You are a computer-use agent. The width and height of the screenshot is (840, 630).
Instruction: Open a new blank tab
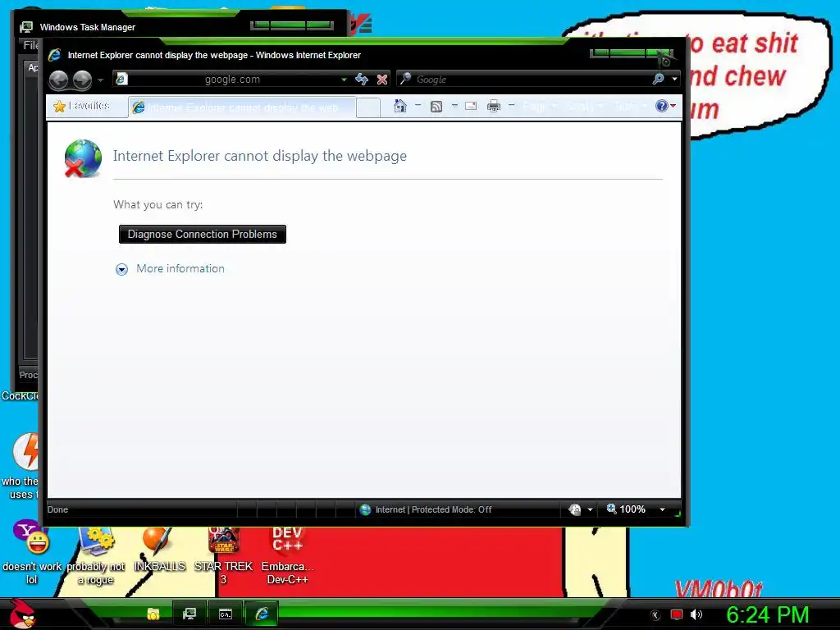(x=368, y=107)
